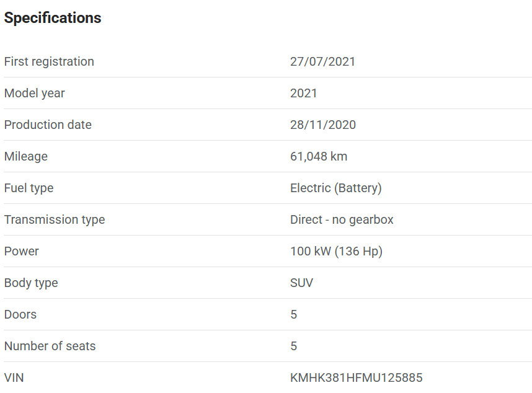Click the Specifications heading
Screen dimensions: 532x393
coord(53,18)
